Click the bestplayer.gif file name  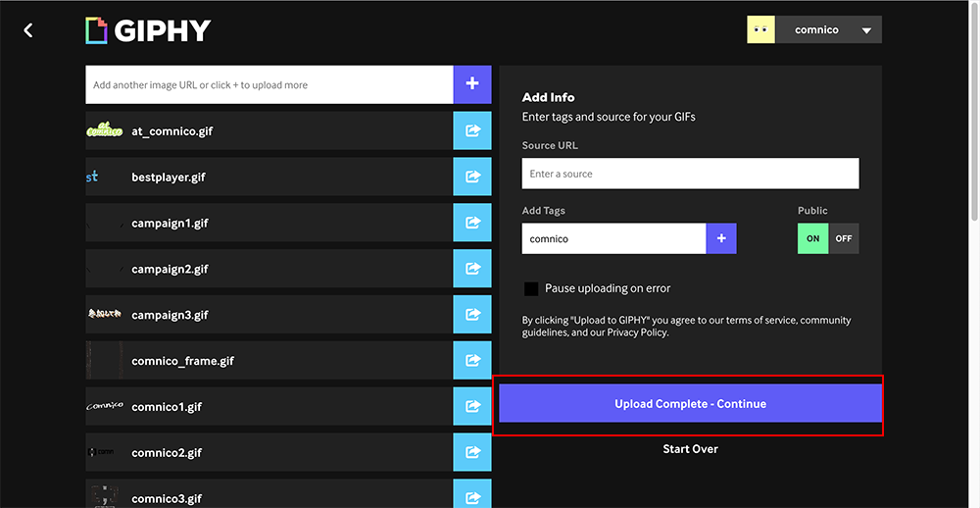click(x=169, y=178)
